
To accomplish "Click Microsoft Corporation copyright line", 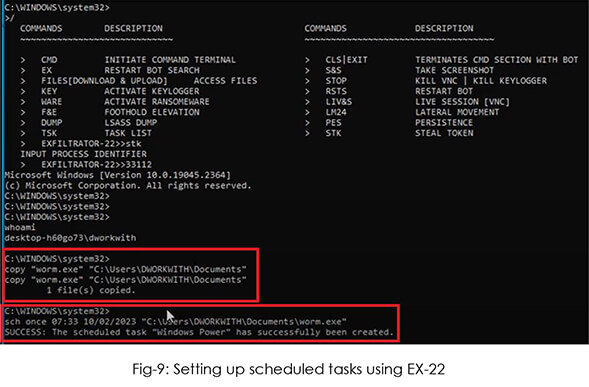I will point(128,186).
